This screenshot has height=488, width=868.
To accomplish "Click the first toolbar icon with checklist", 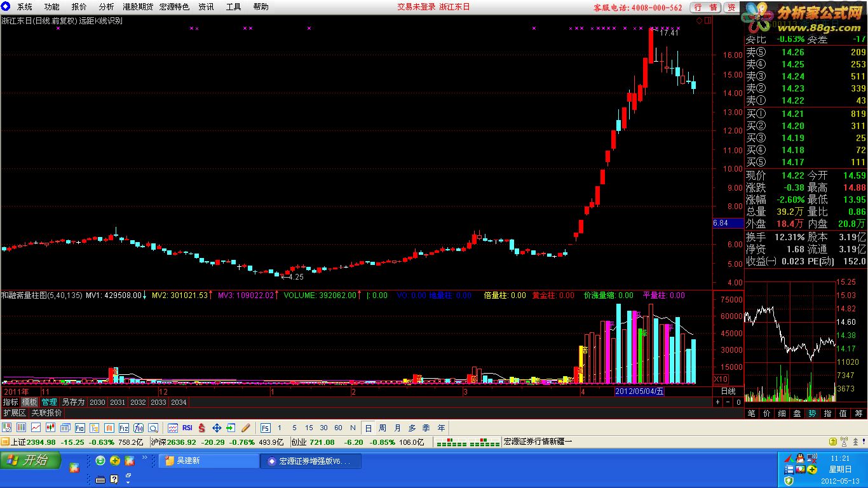I will click(x=7, y=428).
